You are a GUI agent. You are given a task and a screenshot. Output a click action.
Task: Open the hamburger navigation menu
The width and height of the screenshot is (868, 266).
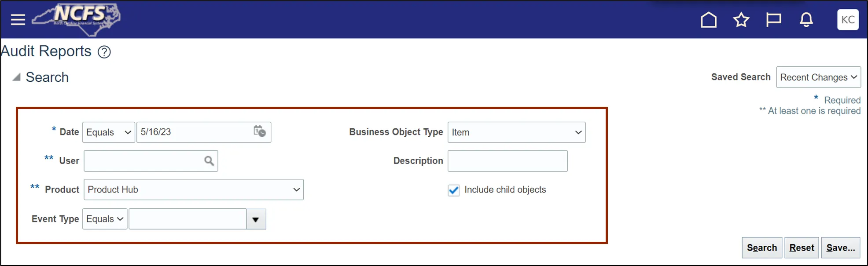tap(18, 20)
